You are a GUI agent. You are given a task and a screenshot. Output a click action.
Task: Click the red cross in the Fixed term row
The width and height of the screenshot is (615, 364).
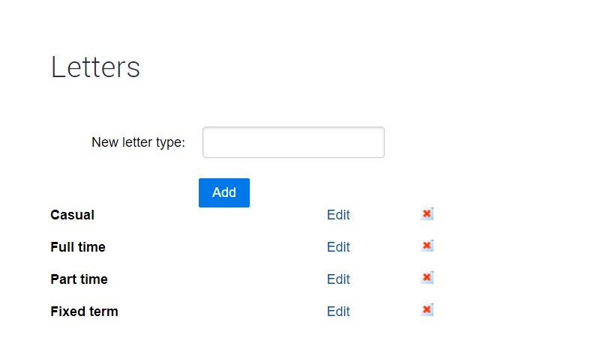click(427, 310)
